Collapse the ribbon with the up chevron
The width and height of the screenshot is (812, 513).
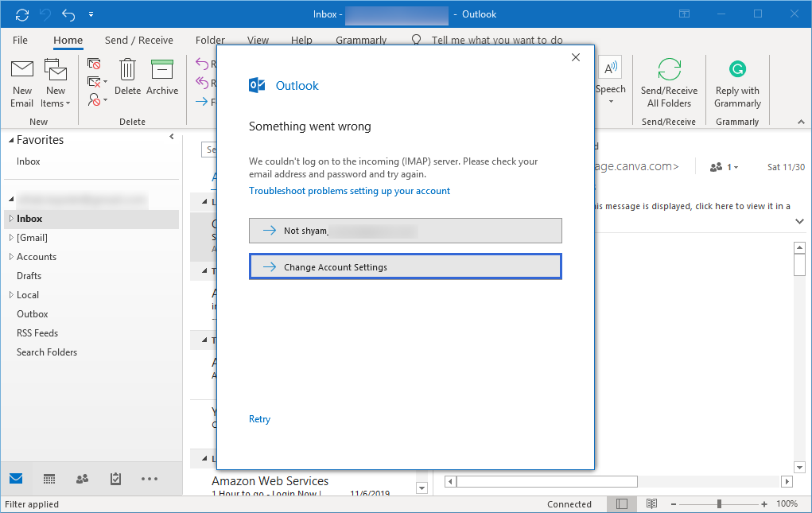click(801, 122)
